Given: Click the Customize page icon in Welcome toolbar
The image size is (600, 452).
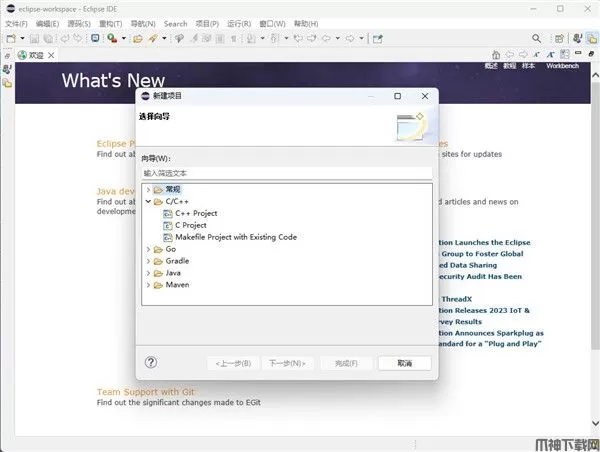Looking at the screenshot, I should pos(565,54).
